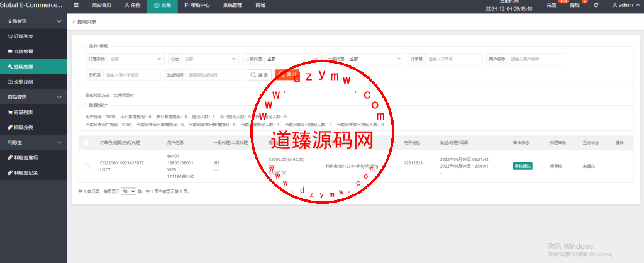Screen dimensions: 644x263
Task: Open the 帮助中心 top tab
Action: (197, 5)
